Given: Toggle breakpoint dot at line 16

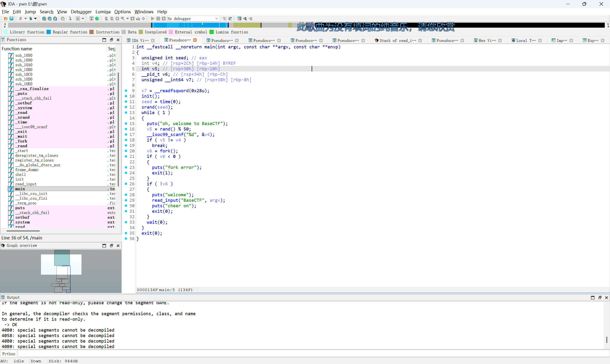Looking at the screenshot, I should (x=126, y=129).
